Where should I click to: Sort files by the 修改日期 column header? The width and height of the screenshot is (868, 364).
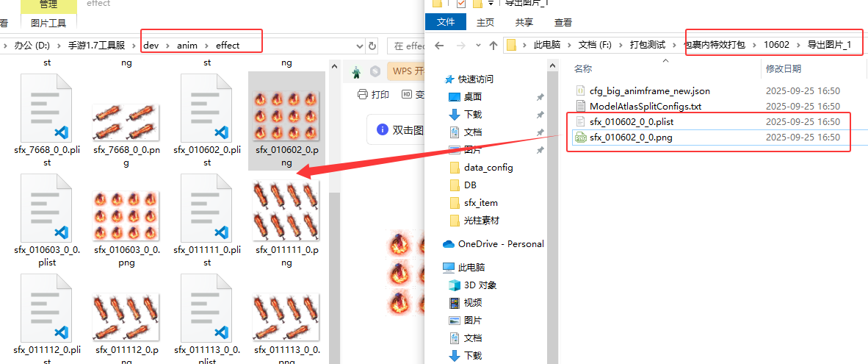pyautogui.click(x=783, y=68)
